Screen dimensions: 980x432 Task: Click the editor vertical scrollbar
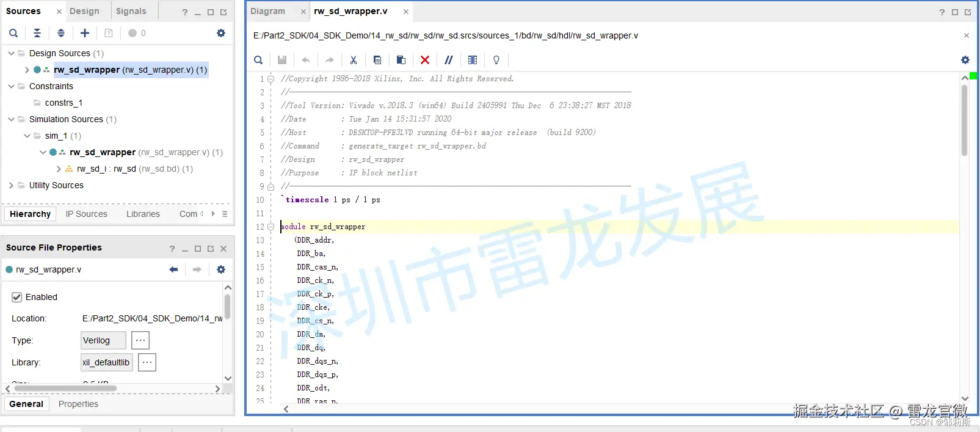tap(965, 120)
